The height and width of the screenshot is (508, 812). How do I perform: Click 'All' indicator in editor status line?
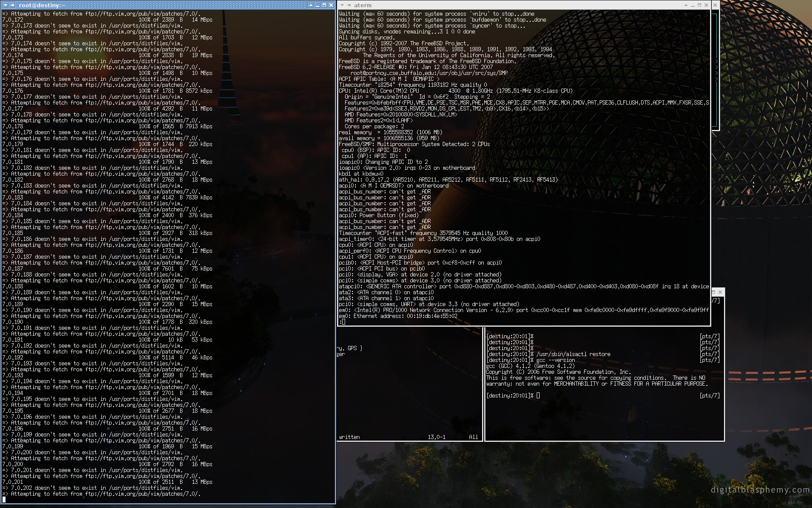[x=473, y=437]
